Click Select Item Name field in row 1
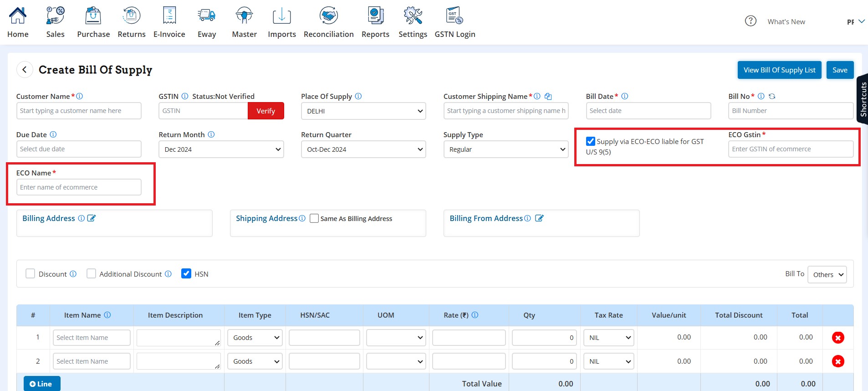 (x=92, y=338)
